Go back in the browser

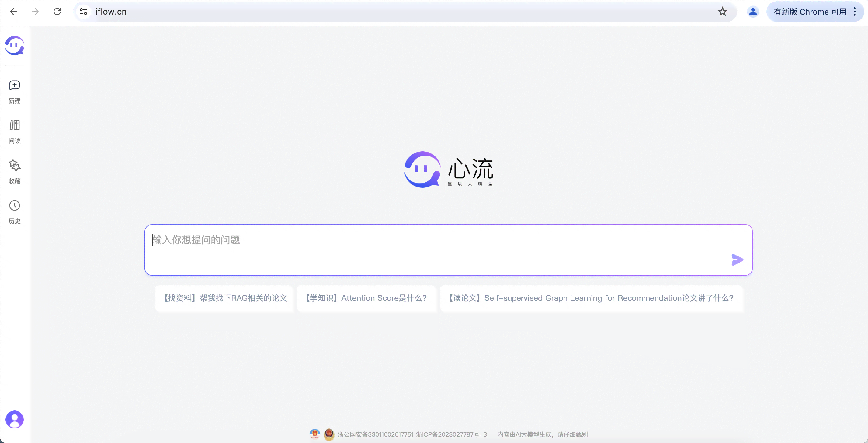tap(13, 12)
